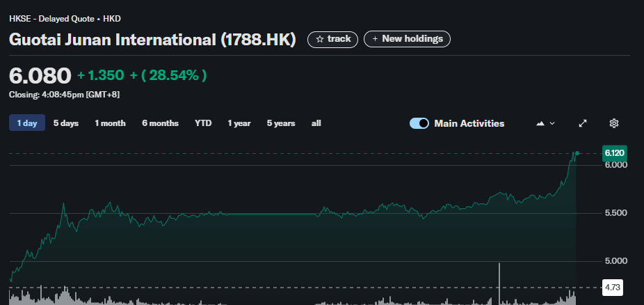This screenshot has height=305, width=644.
Task: Select the YTD chart range
Action: tap(203, 123)
